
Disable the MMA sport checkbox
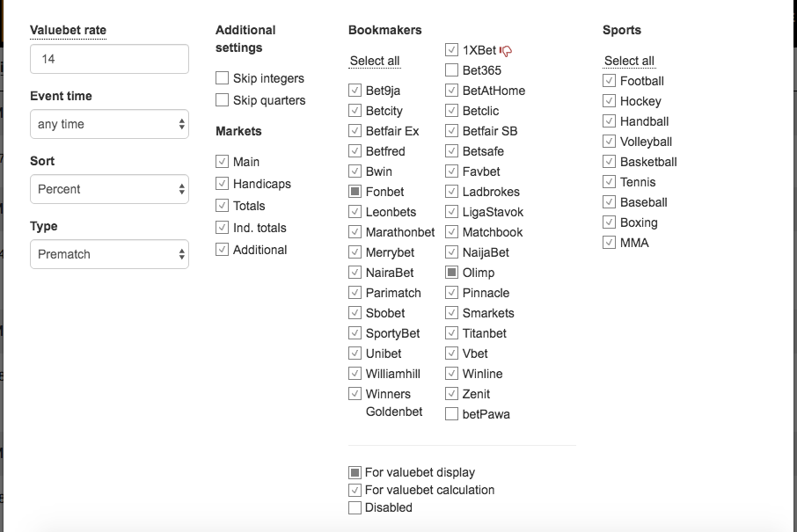pyautogui.click(x=609, y=243)
